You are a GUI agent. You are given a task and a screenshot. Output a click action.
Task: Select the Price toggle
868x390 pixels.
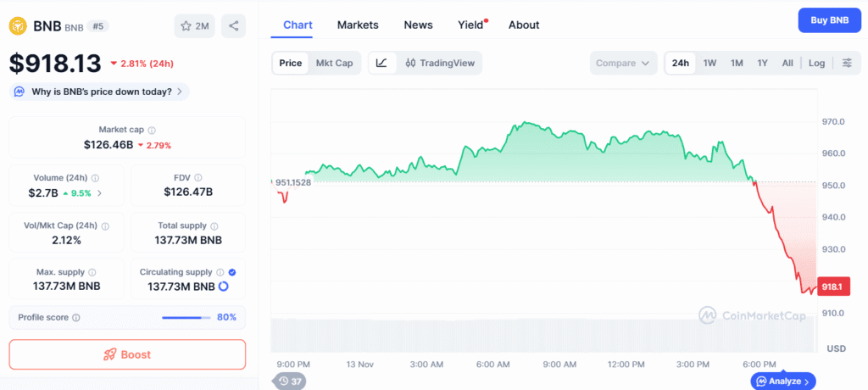pyautogui.click(x=291, y=63)
